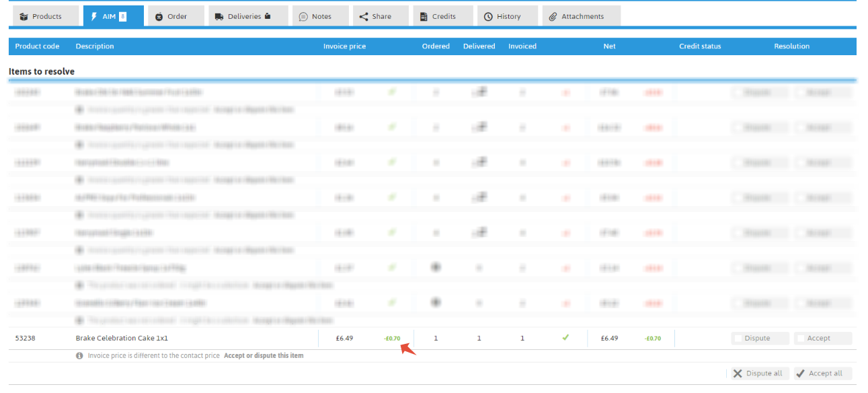Click the Invoice price column header

point(344,46)
